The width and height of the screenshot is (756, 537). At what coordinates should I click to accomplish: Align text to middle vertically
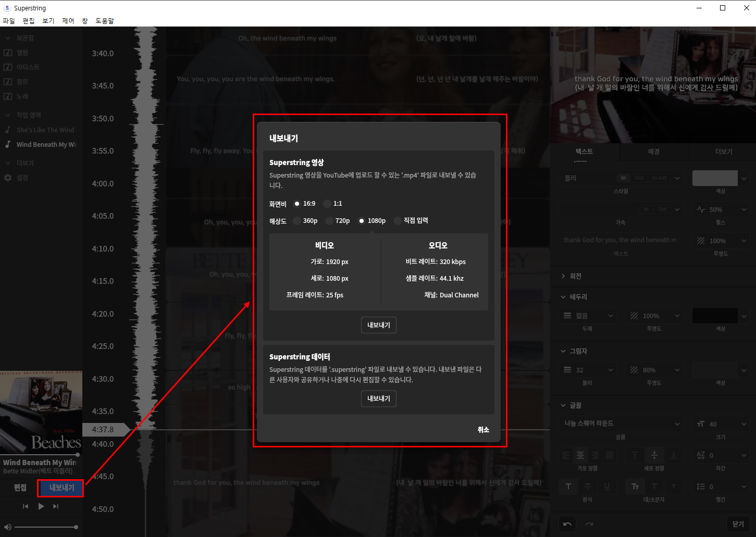[654, 455]
